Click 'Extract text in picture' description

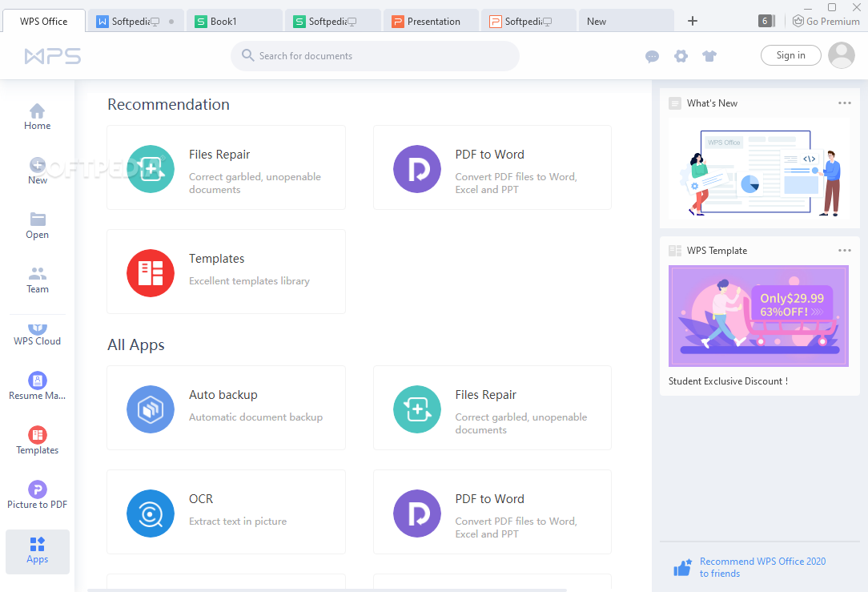(238, 522)
